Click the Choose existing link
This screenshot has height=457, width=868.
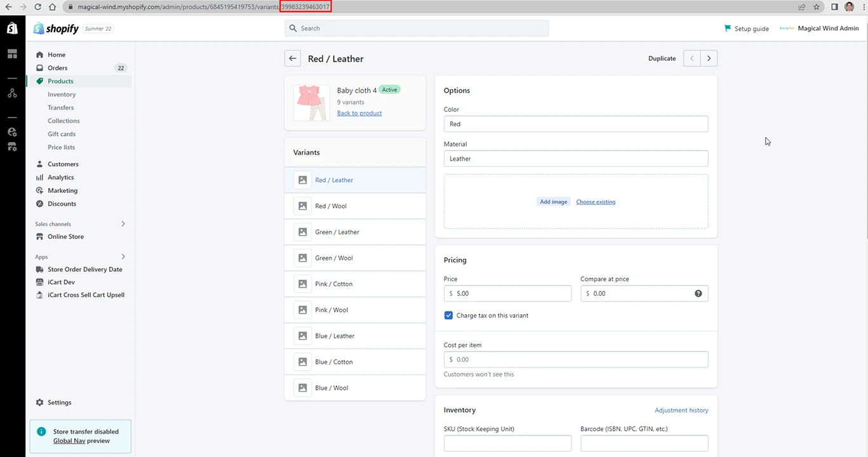click(x=596, y=202)
